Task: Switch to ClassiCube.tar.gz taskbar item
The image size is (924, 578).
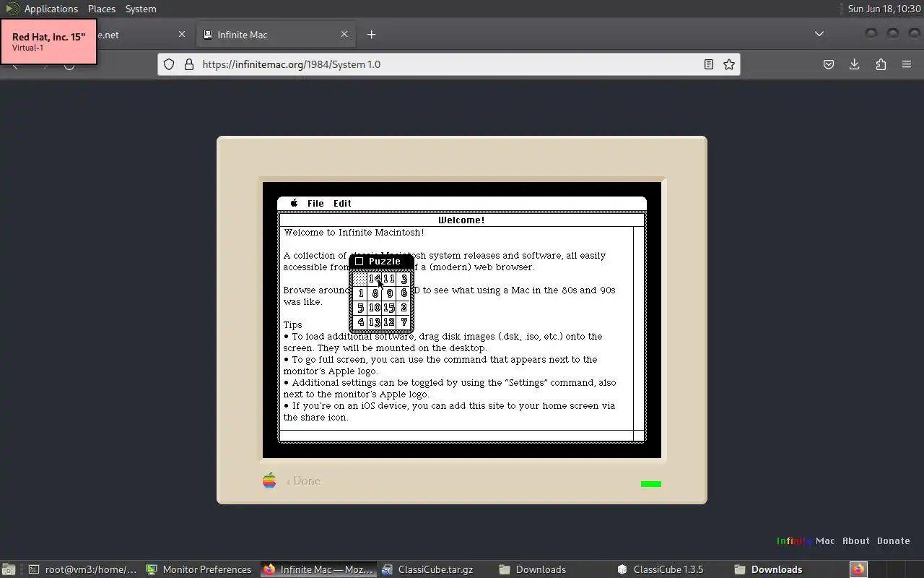Action: [x=436, y=569]
